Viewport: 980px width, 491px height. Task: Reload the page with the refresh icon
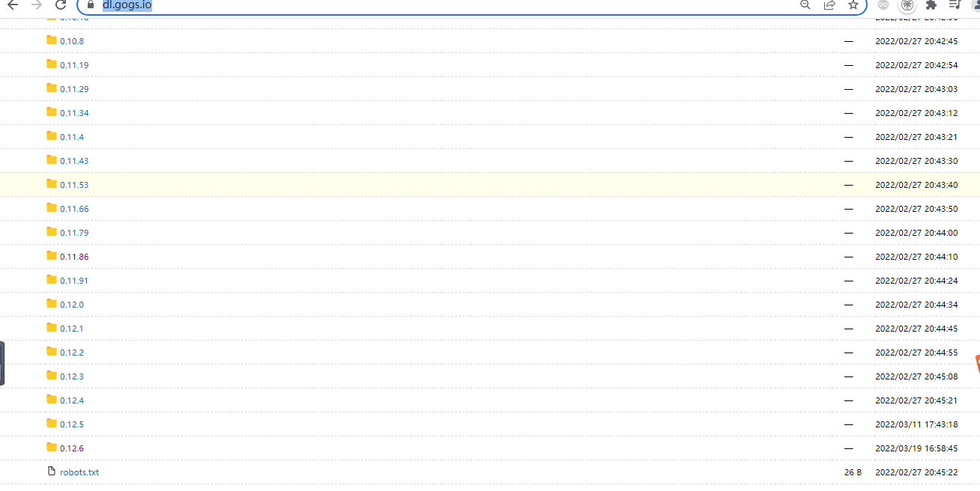pos(61,5)
